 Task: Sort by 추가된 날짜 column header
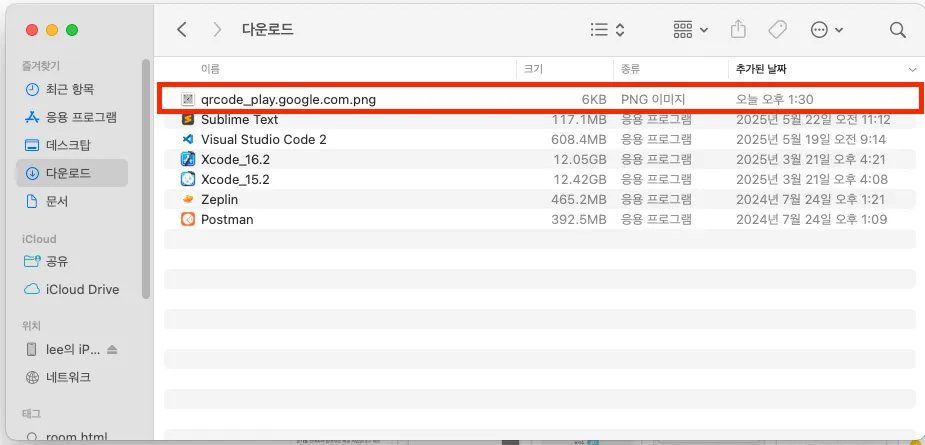pos(760,69)
